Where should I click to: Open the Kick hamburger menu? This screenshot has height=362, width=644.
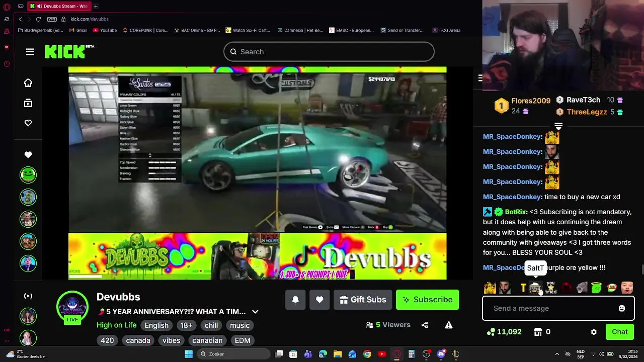tap(30, 52)
